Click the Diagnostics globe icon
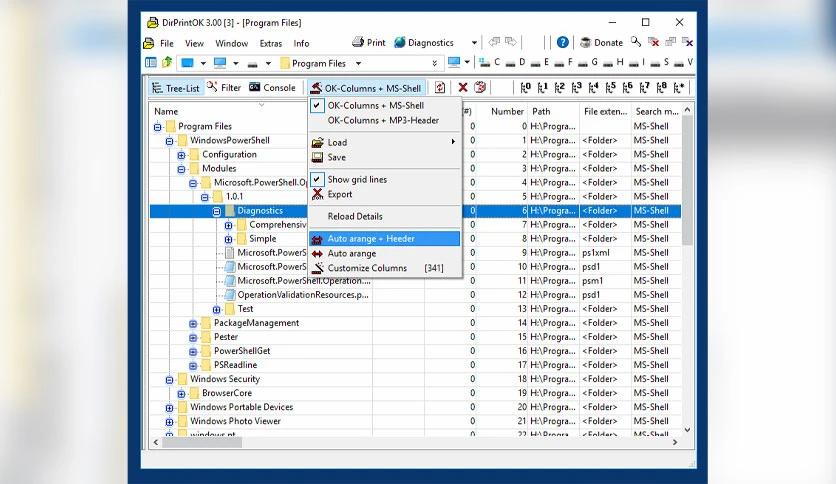 pyautogui.click(x=399, y=42)
